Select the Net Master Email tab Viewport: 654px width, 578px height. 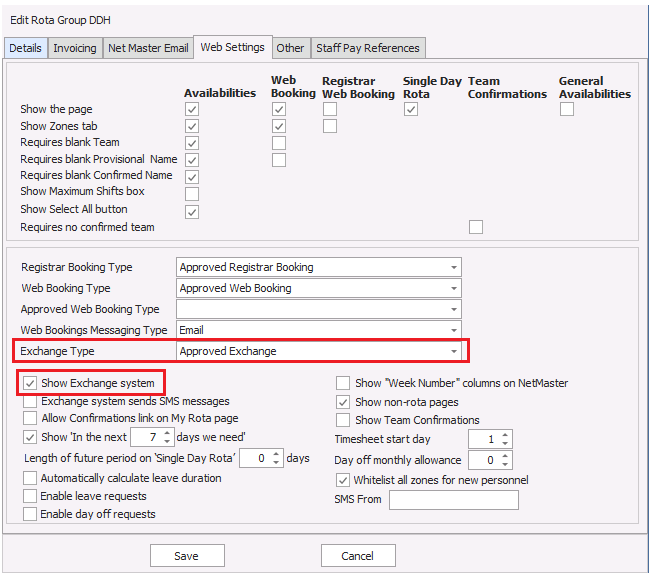148,48
